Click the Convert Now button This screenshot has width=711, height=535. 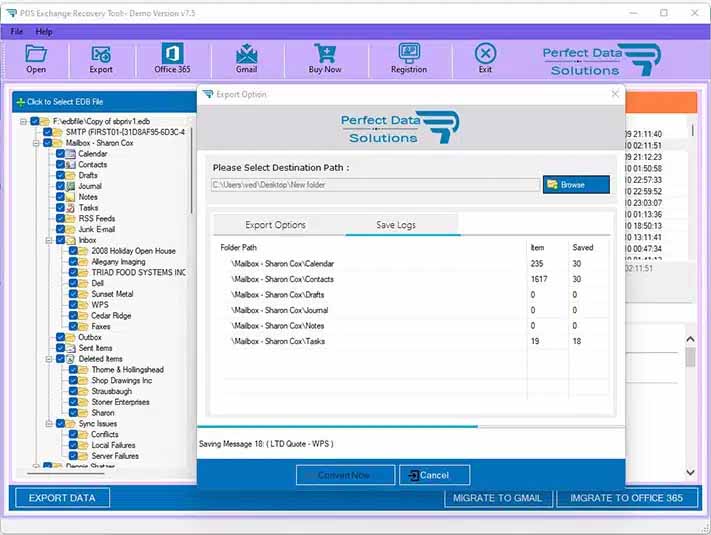(346, 475)
